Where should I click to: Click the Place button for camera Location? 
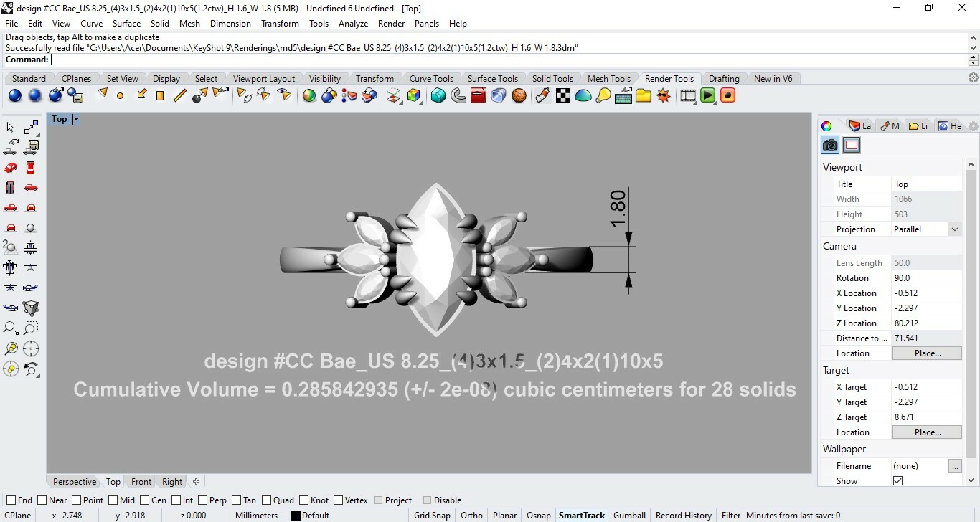tap(926, 353)
